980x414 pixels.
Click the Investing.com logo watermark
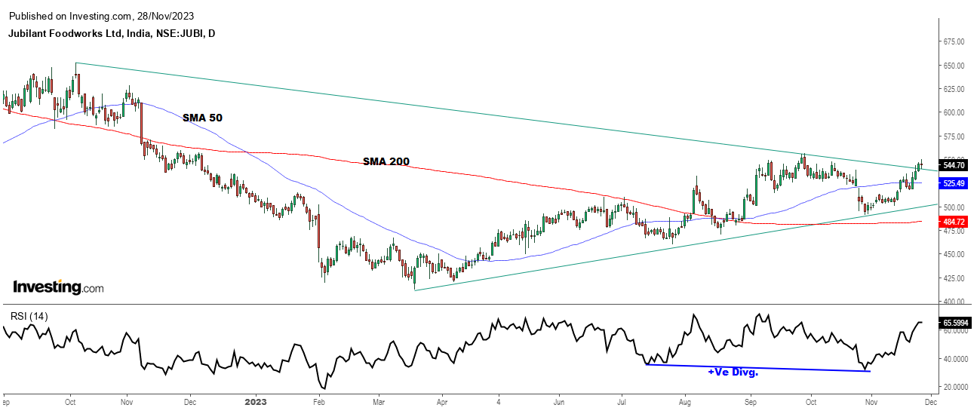coord(58,287)
